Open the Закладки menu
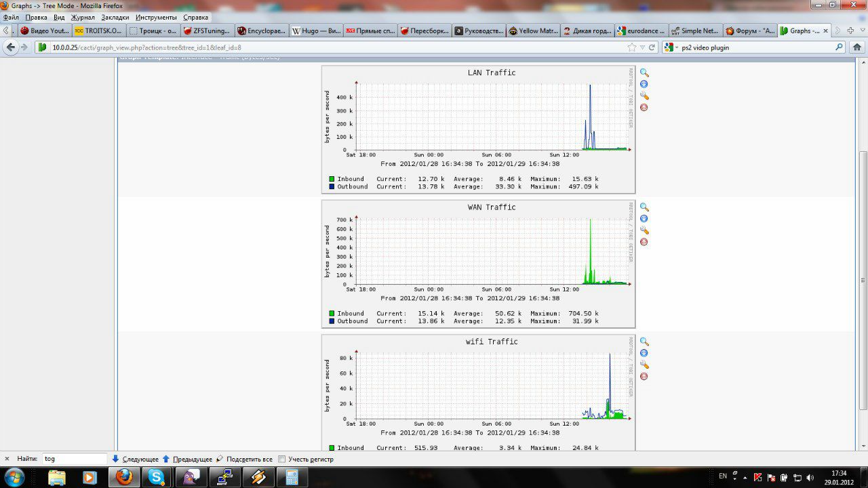The height and width of the screenshot is (488, 868). 115,17
